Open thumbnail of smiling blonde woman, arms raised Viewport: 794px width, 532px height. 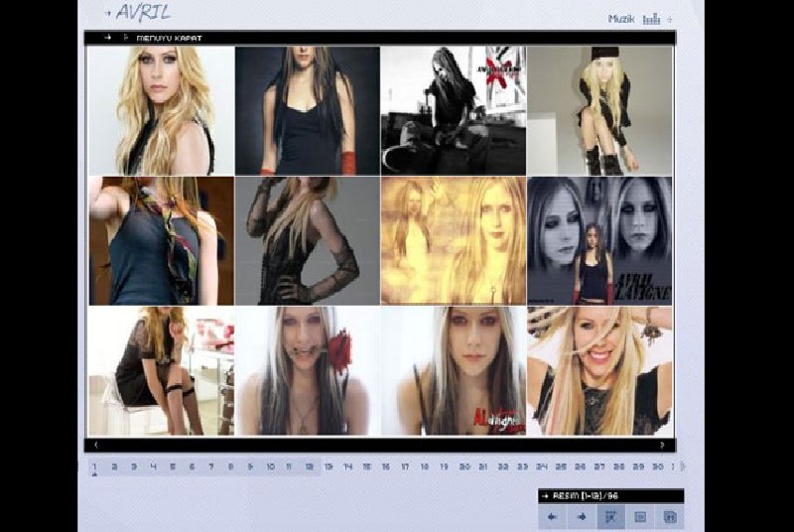click(599, 370)
